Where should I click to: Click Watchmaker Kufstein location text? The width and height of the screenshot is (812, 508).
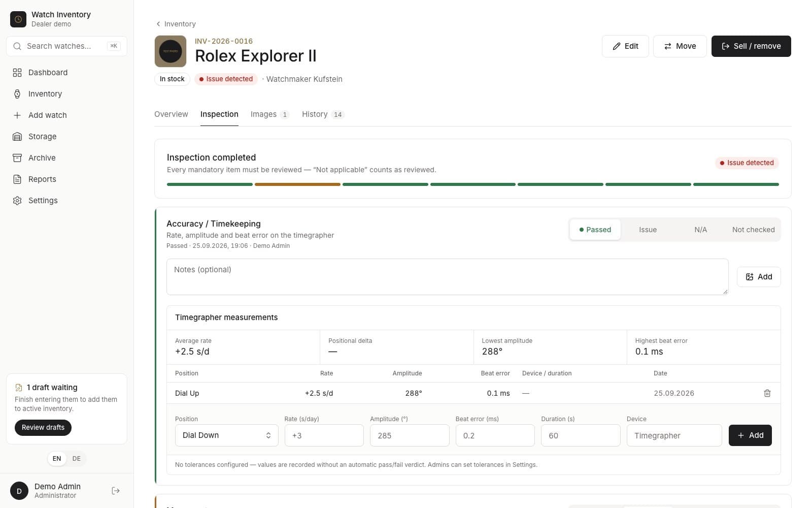[304, 79]
